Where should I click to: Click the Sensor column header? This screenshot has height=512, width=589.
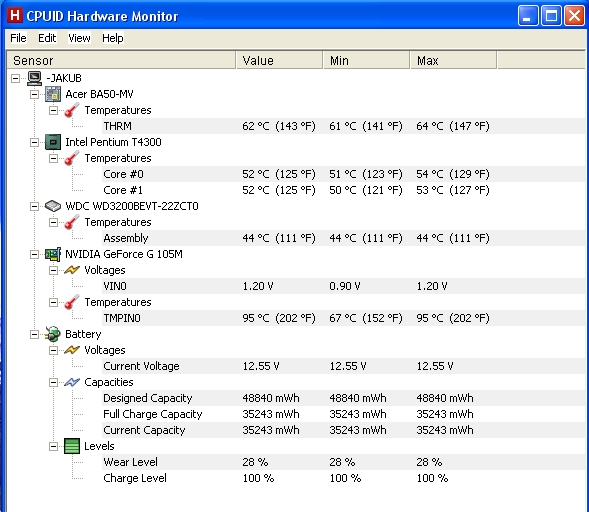(x=121, y=60)
